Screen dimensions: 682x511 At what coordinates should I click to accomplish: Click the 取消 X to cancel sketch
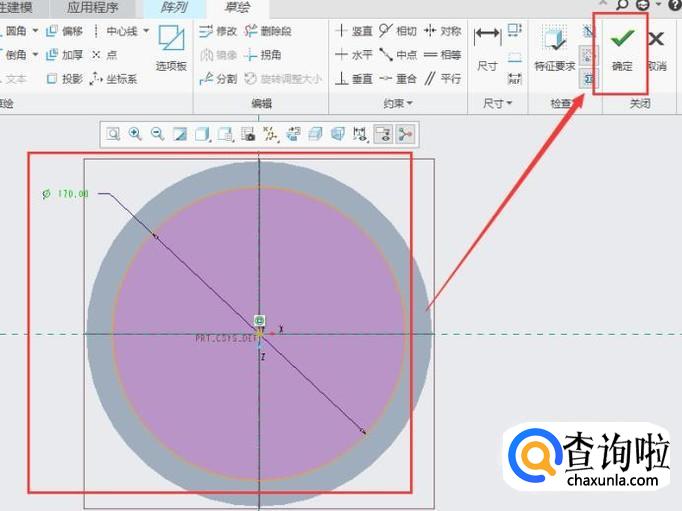click(x=656, y=49)
